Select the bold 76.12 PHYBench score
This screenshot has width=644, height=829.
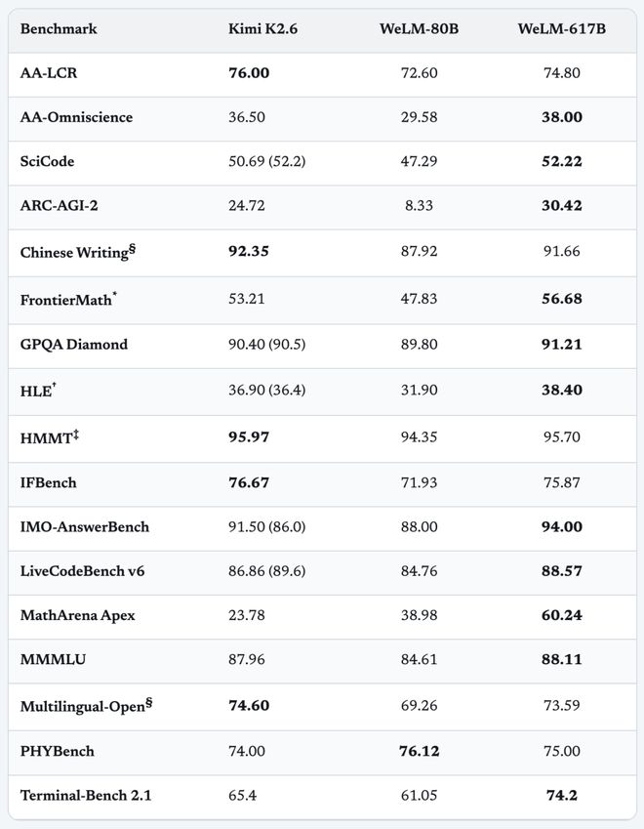pyautogui.click(x=419, y=751)
